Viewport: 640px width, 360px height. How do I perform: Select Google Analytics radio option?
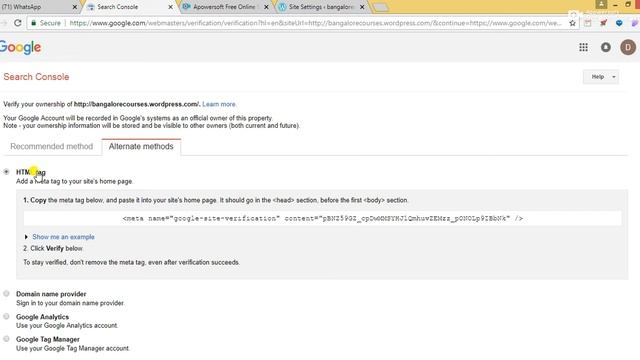pos(6,316)
